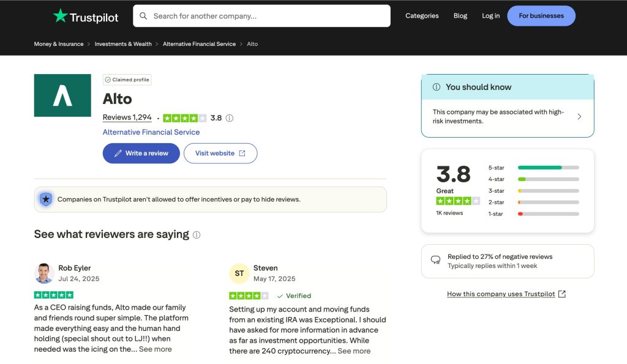Viewport: 627px width, 364px height.
Task: Click the shield star incentive icon
Action: 46,199
